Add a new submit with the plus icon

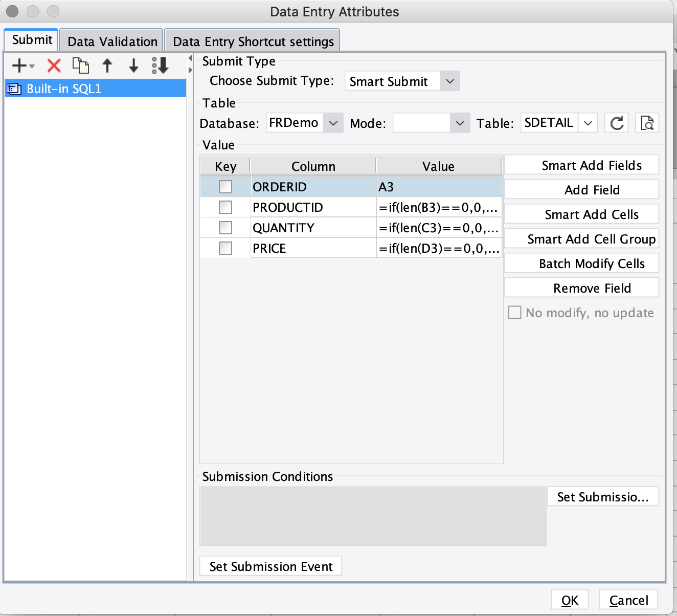coord(18,65)
